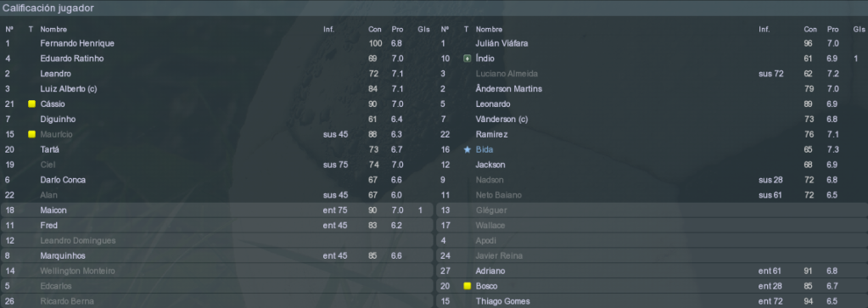Image resolution: width=868 pixels, height=308 pixels.
Task: Open player Fernando Henrique's profile
Action: coord(77,43)
